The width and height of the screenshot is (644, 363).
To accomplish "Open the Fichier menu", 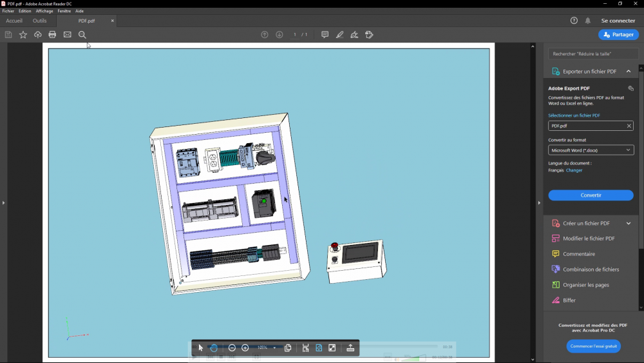I will tap(8, 11).
